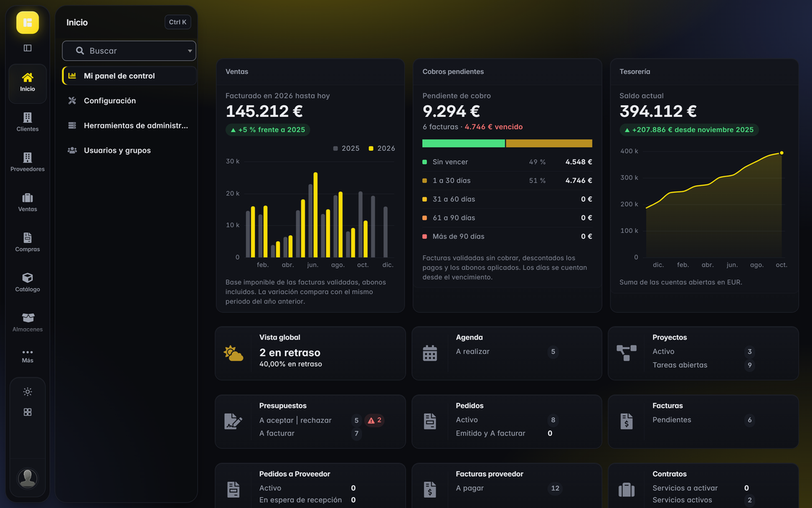Open Facturas proveedor card title
The width and height of the screenshot is (812, 508).
tap(489, 474)
